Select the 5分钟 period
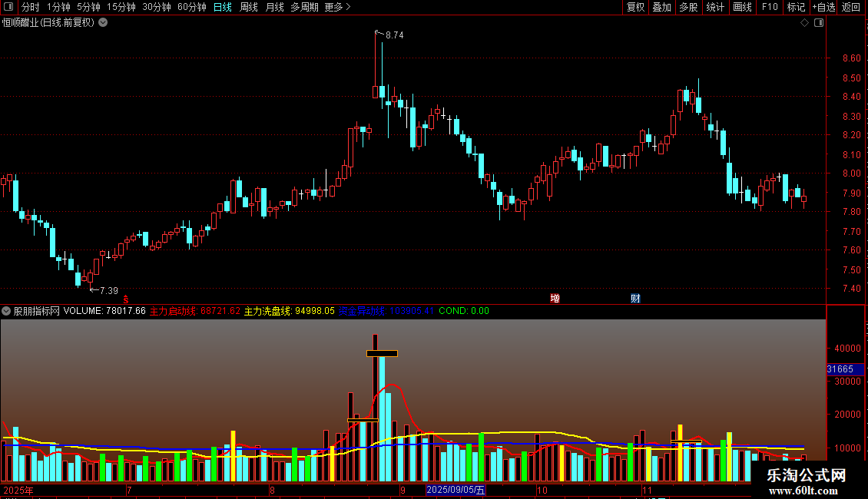The image size is (868, 499). click(x=88, y=7)
